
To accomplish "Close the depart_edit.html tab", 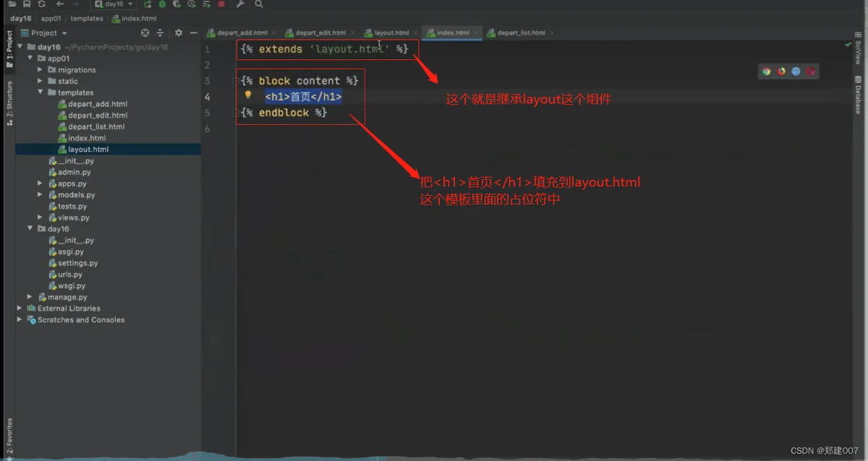I will tap(352, 33).
